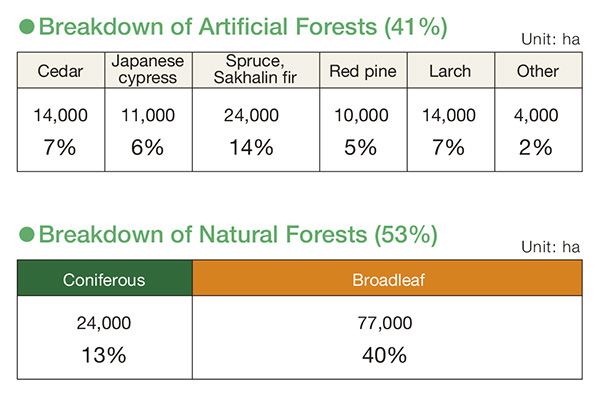This screenshot has width=600, height=396.
Task: Click the Red pine column header
Action: pos(363,70)
